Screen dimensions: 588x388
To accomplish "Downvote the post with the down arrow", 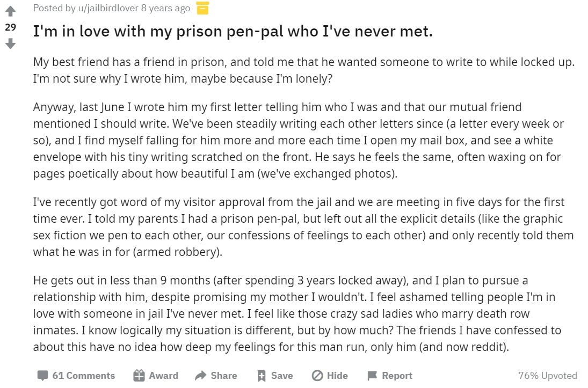I will pos(11,44).
